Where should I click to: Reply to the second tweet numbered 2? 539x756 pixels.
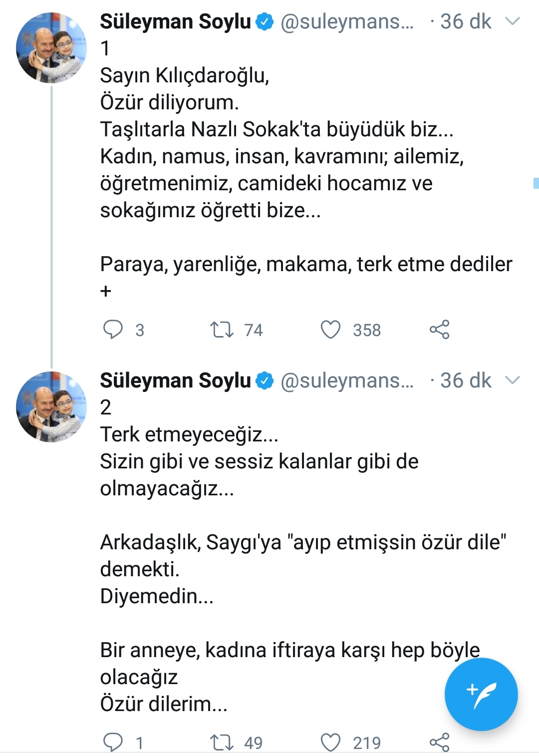coord(113,742)
